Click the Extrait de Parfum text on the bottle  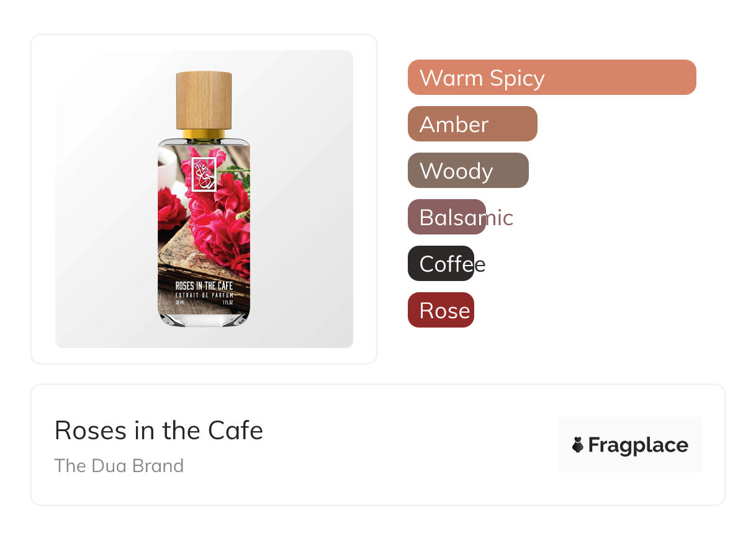click(204, 296)
